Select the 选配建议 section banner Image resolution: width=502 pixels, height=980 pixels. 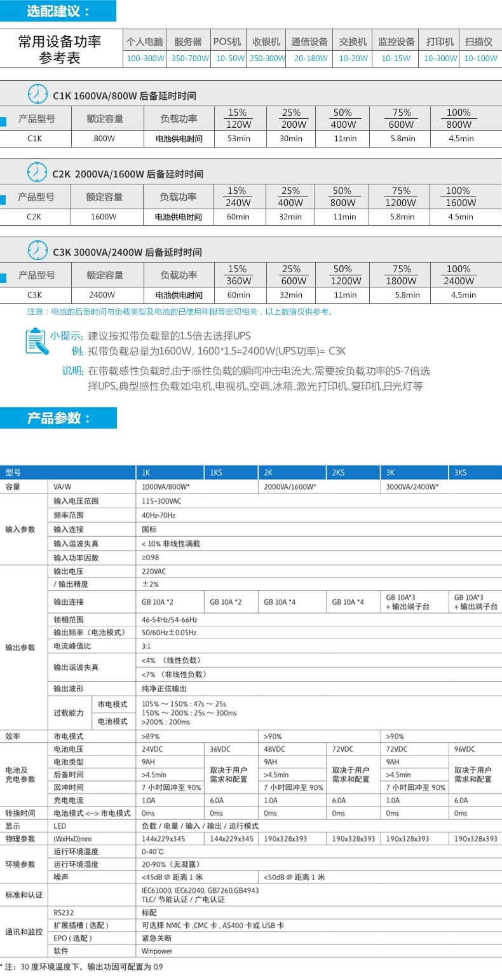[58, 11]
